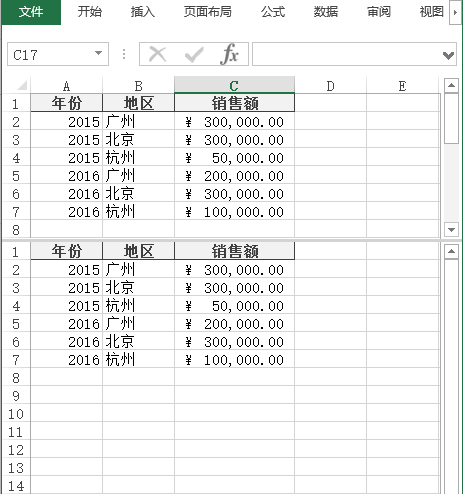The image size is (463, 494).
Task: Click upper pane scrollbar up arrow
Action: (451, 86)
